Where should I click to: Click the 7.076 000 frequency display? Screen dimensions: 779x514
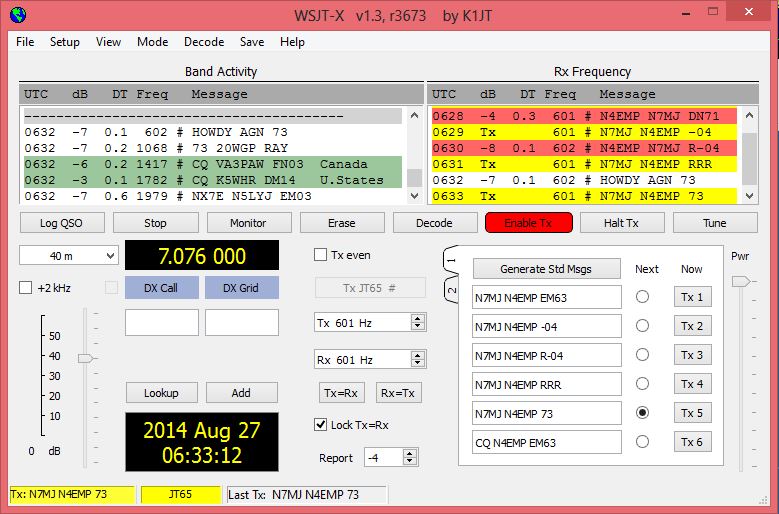pyautogui.click(x=202, y=255)
